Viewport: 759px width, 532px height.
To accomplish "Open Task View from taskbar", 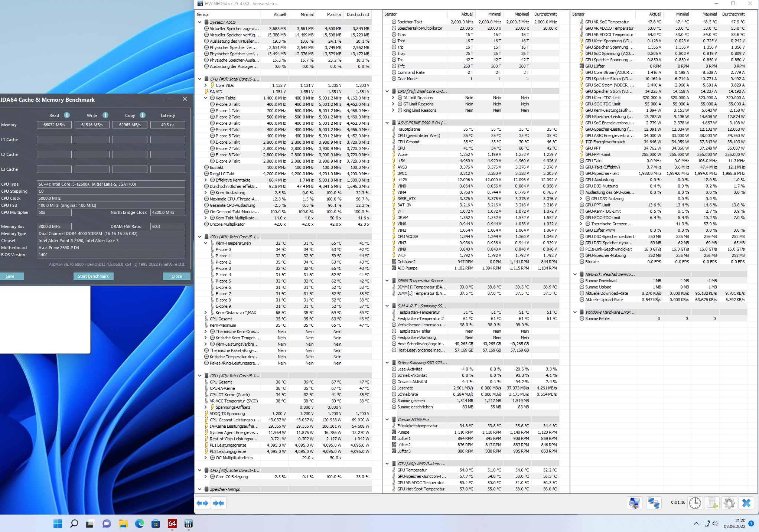I will point(90,523).
